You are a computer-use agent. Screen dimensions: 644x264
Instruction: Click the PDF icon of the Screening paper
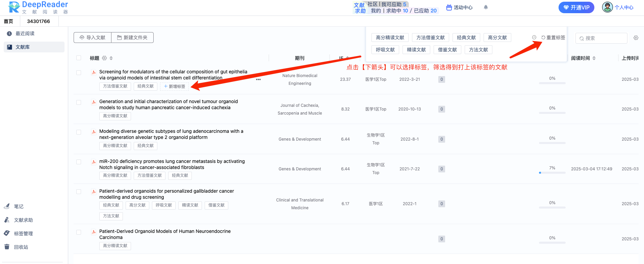pos(94,72)
